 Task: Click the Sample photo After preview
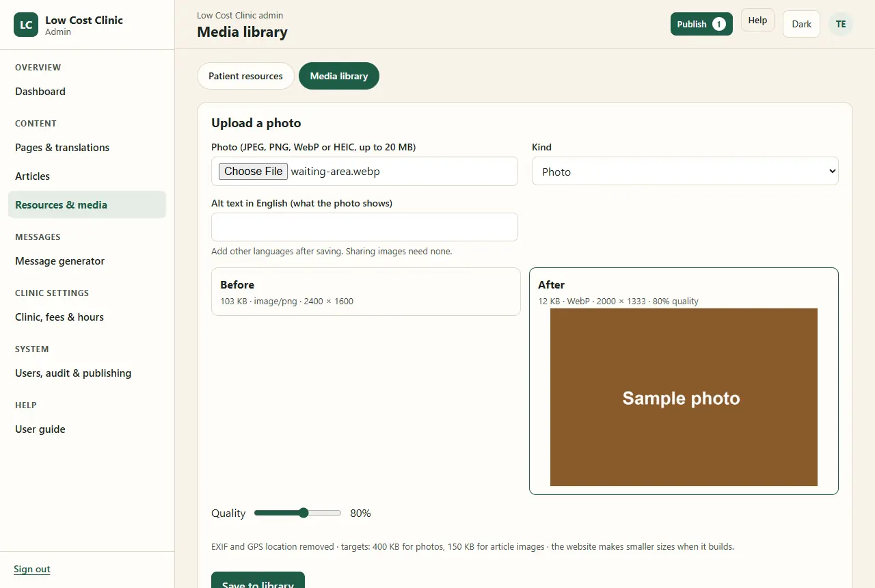coord(684,397)
